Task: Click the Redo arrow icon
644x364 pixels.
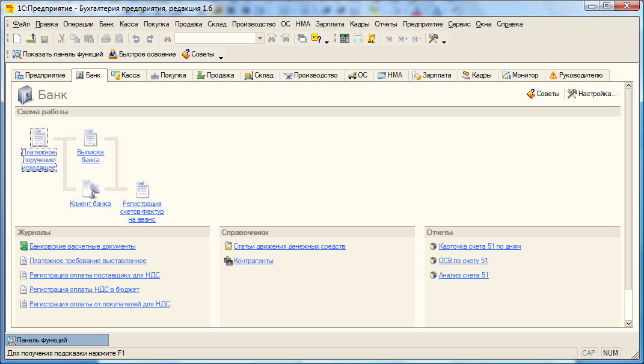Action: click(x=150, y=38)
